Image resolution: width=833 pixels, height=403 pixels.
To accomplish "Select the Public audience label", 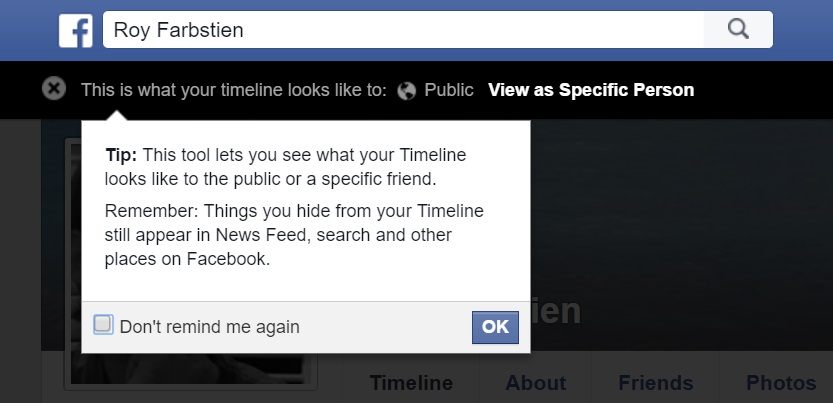I will 449,90.
